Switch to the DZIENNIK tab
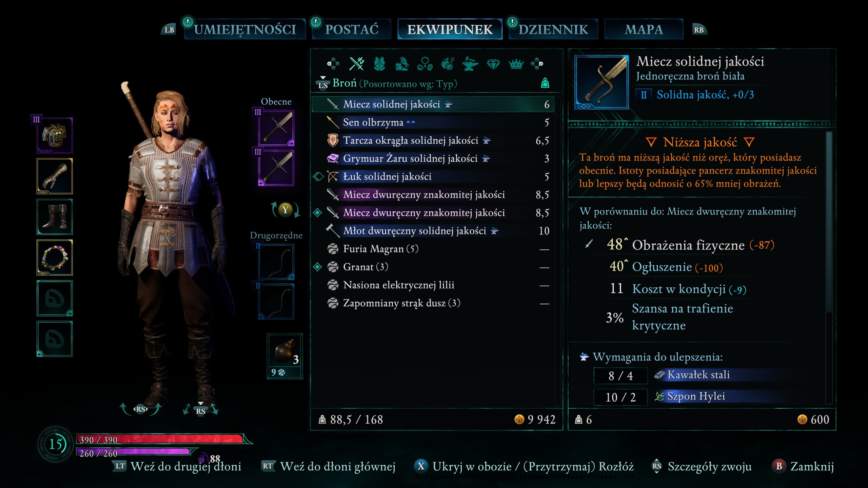 tap(553, 29)
